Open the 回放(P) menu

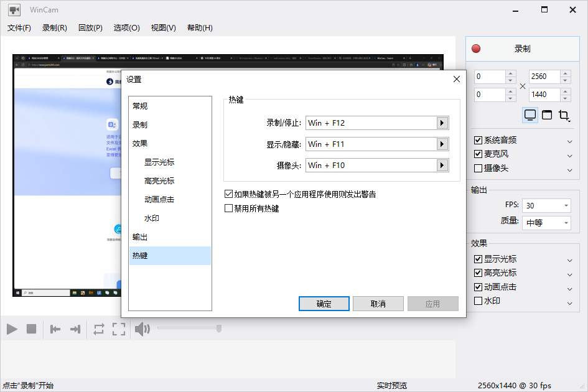pos(90,28)
